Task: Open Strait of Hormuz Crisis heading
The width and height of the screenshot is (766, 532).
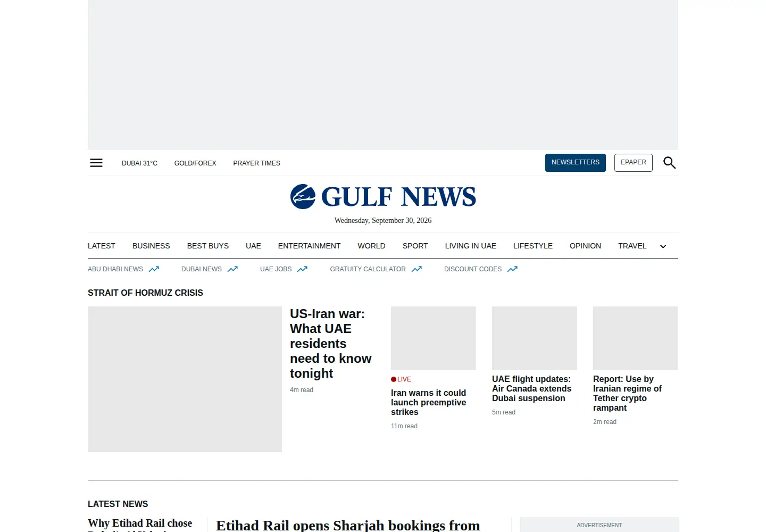Action: [145, 293]
